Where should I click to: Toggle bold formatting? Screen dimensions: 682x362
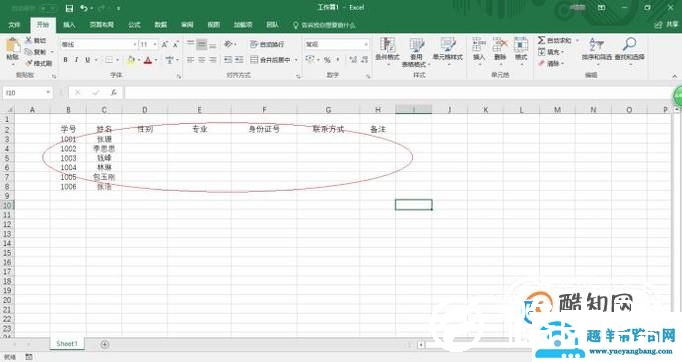(66, 60)
